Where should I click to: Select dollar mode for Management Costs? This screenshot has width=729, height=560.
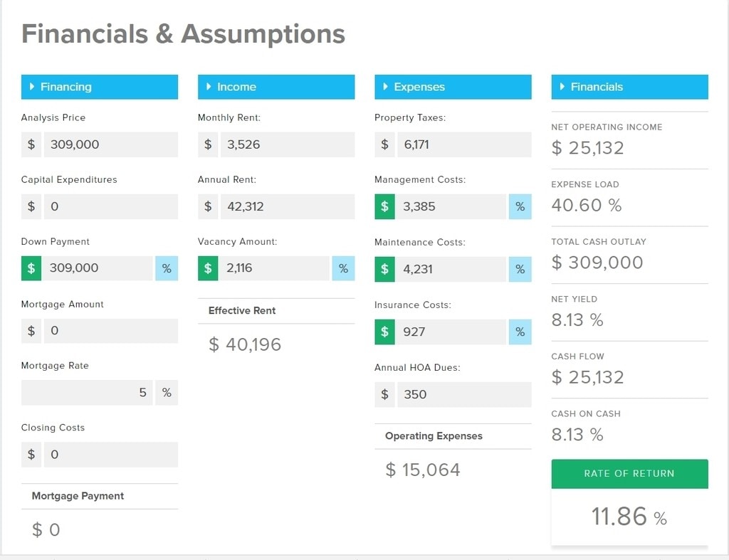click(x=384, y=206)
